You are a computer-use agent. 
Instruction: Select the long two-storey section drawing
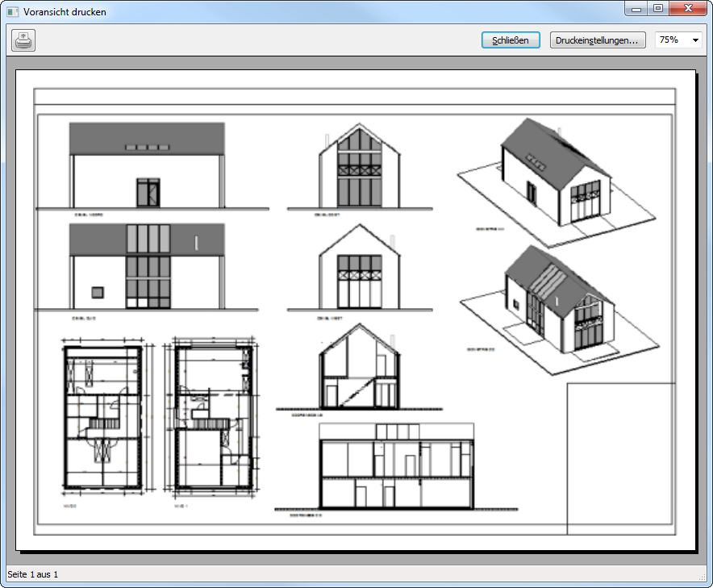[395, 466]
